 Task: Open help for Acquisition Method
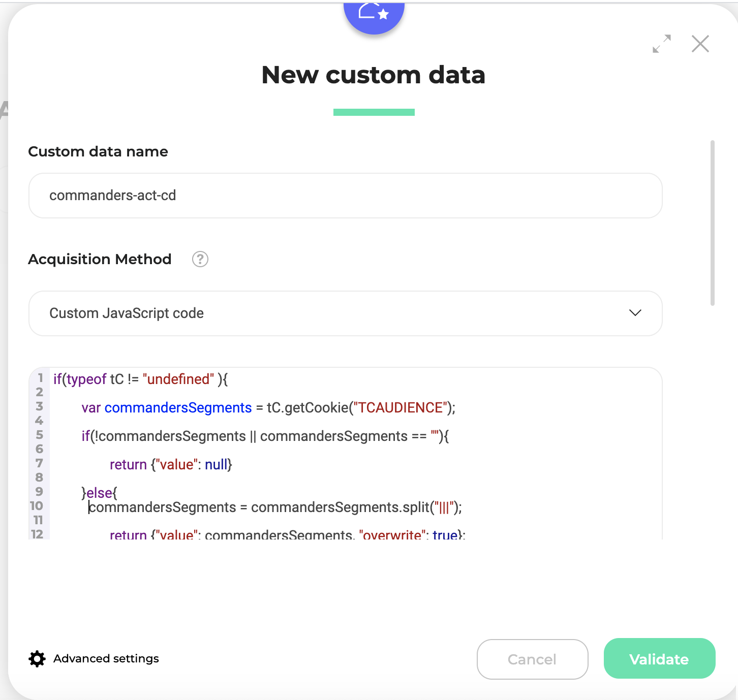pos(200,259)
